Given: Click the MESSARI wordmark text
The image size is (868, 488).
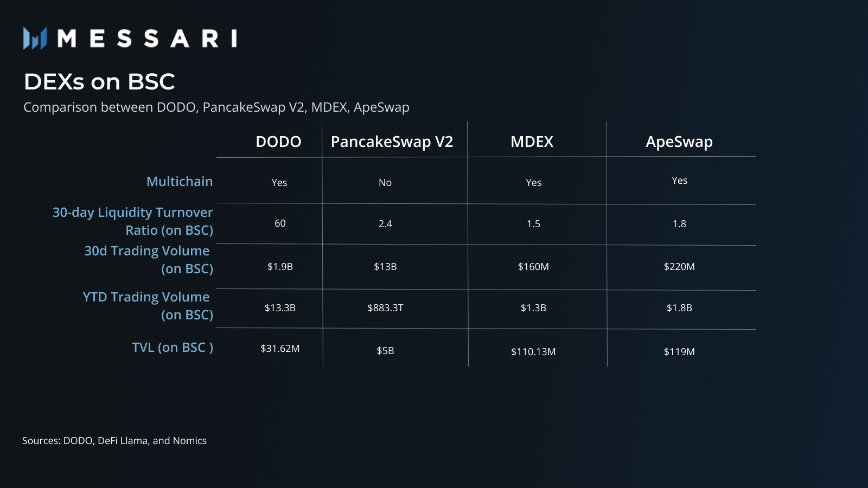Looking at the screenshot, I should (x=147, y=38).
